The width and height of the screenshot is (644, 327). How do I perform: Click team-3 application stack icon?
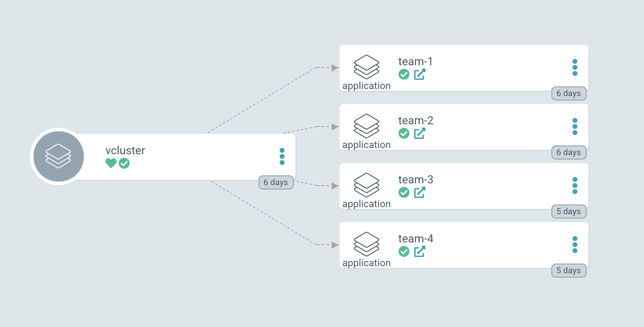[x=367, y=186]
